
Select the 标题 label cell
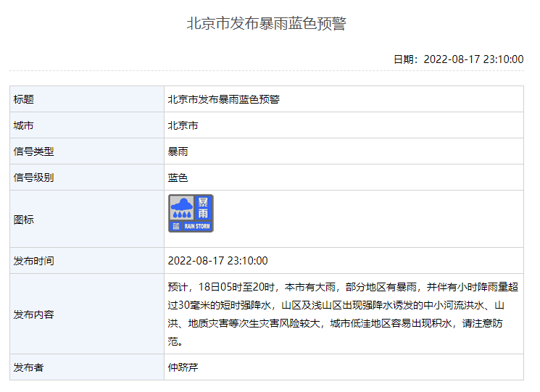[87, 99]
